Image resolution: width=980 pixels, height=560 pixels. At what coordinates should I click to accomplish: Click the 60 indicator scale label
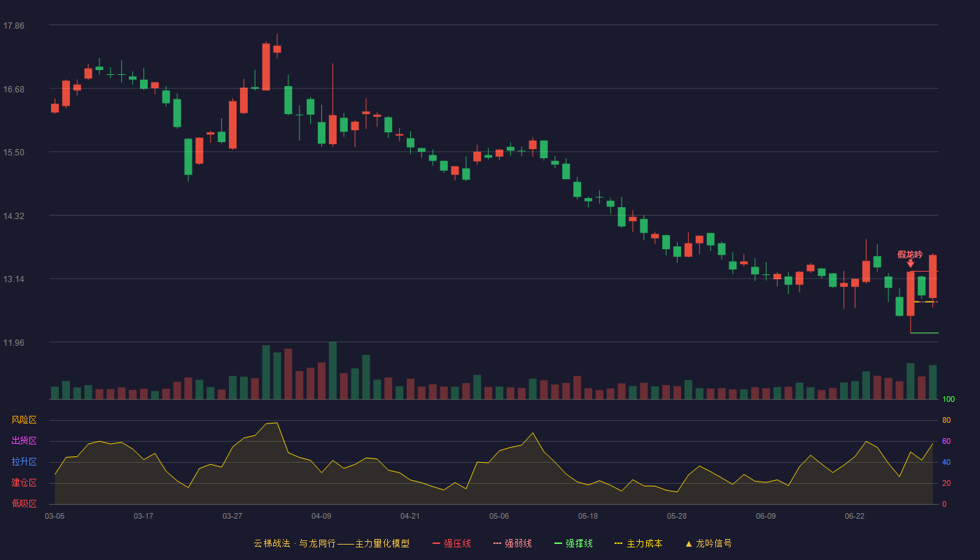pos(946,441)
